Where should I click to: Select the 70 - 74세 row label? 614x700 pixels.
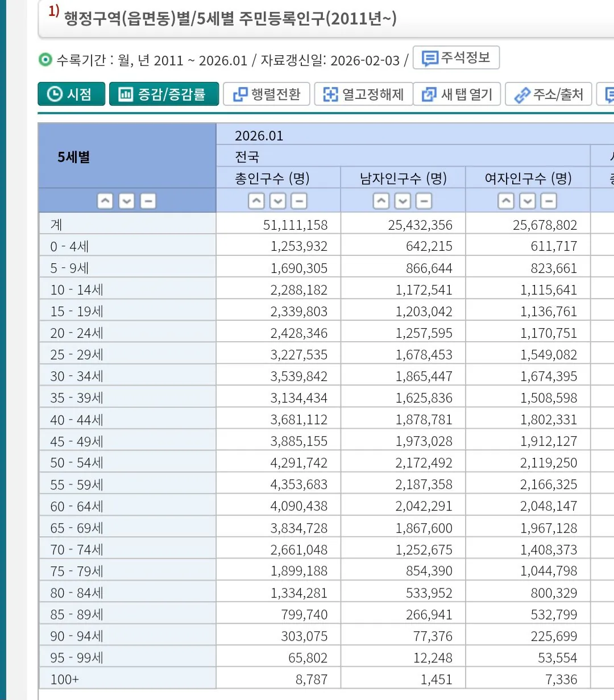coord(127,549)
